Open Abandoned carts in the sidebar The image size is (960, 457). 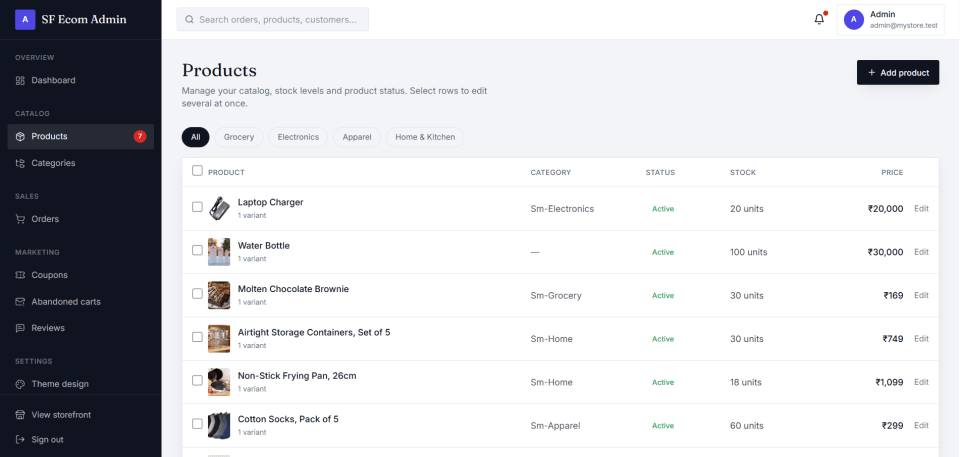[80, 301]
